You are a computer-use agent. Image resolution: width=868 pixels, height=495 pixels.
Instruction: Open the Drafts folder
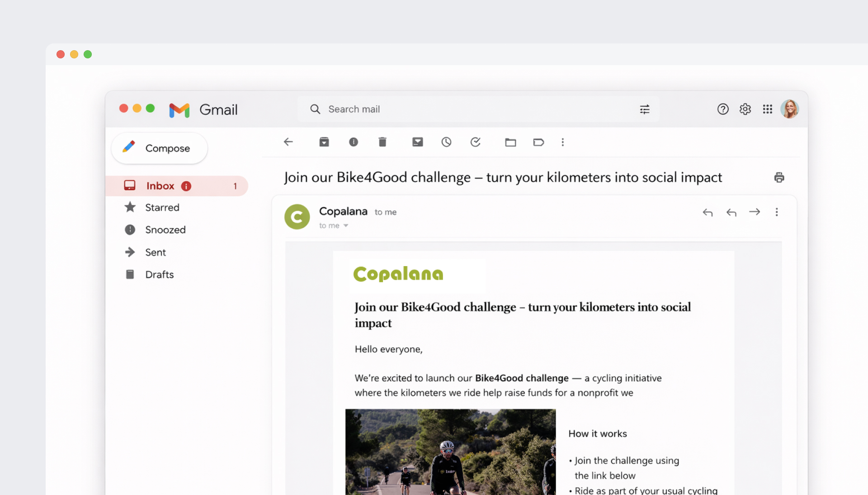pos(159,274)
